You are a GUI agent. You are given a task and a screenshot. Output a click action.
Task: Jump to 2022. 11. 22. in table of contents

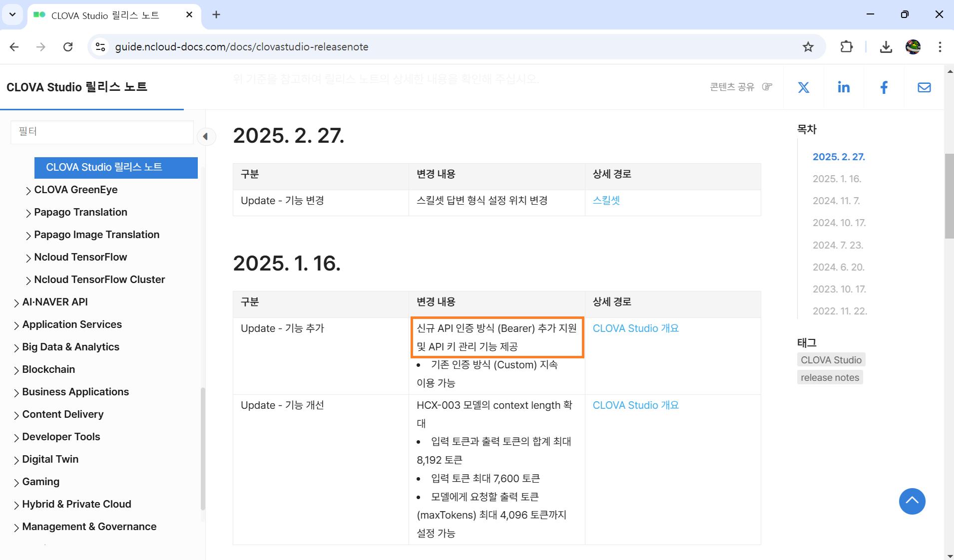coord(840,311)
